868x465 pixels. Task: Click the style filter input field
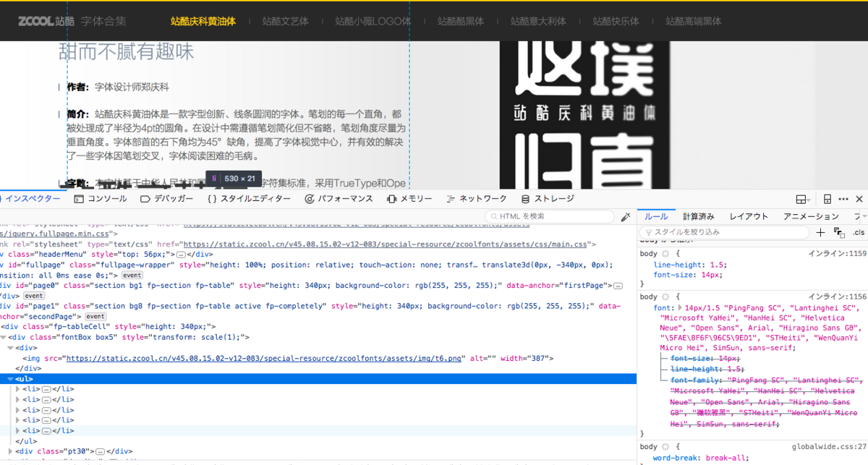tap(725, 232)
